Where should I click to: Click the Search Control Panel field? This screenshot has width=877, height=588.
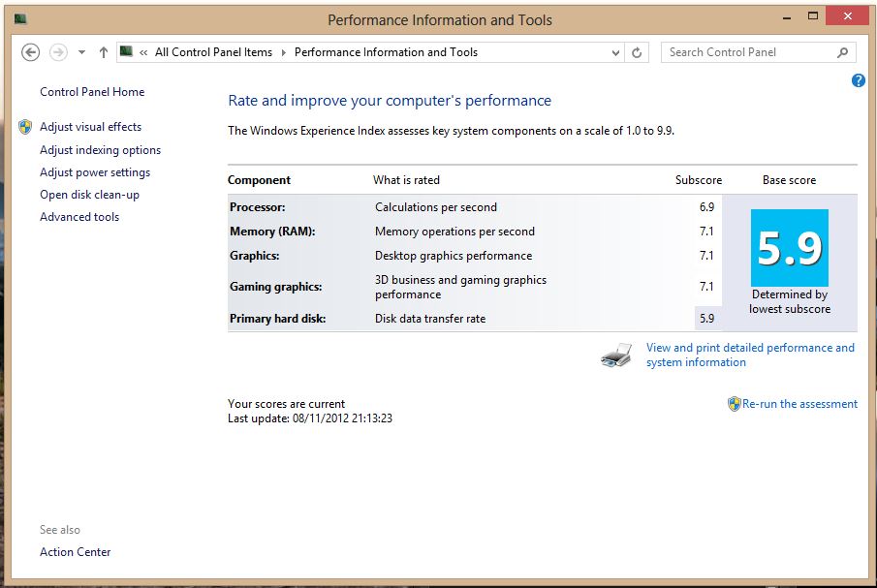[x=758, y=52]
